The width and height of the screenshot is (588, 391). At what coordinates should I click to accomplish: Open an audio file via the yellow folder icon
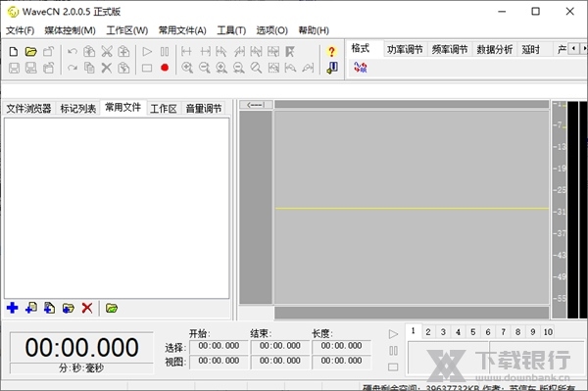[x=31, y=51]
